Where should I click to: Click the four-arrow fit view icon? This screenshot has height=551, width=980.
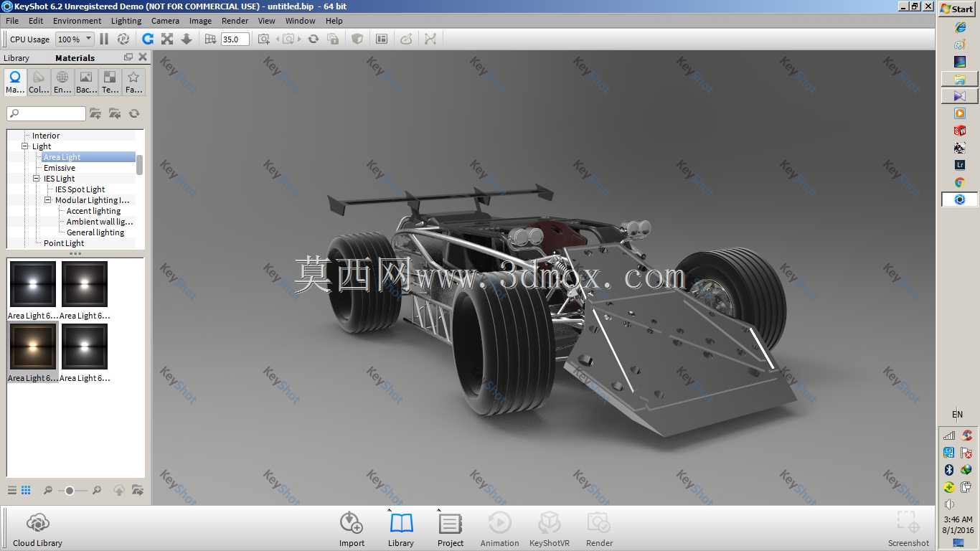167,39
